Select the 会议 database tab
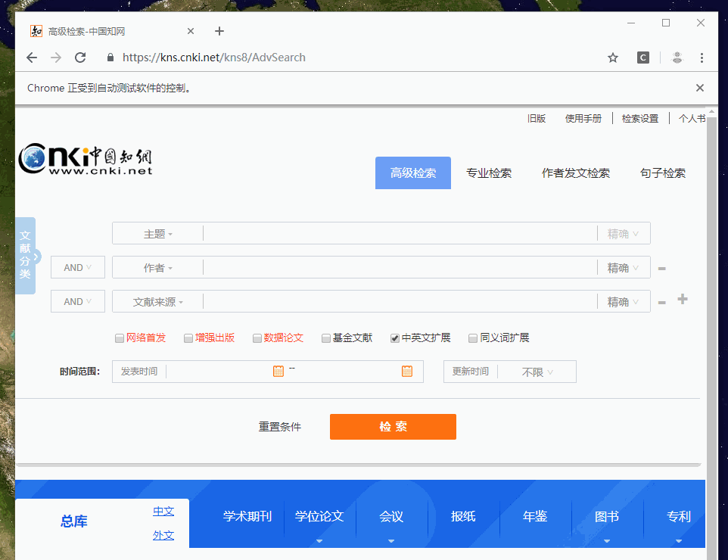 [391, 516]
